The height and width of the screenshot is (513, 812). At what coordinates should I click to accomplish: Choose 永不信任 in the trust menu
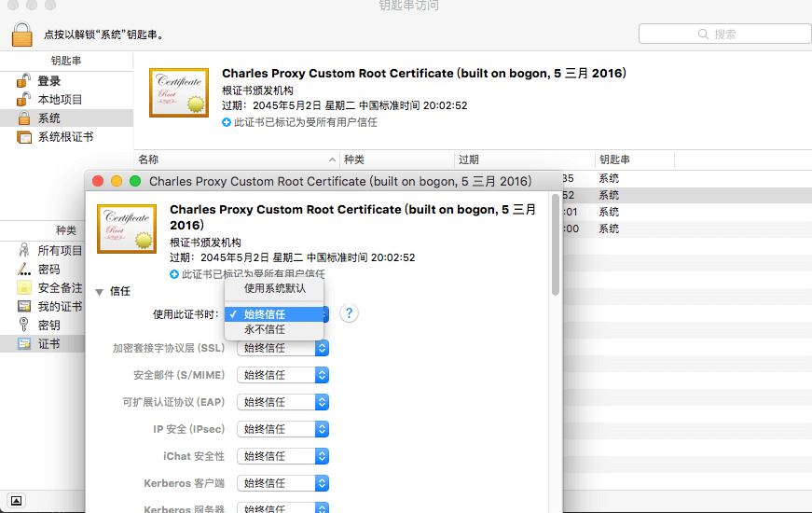point(274,329)
